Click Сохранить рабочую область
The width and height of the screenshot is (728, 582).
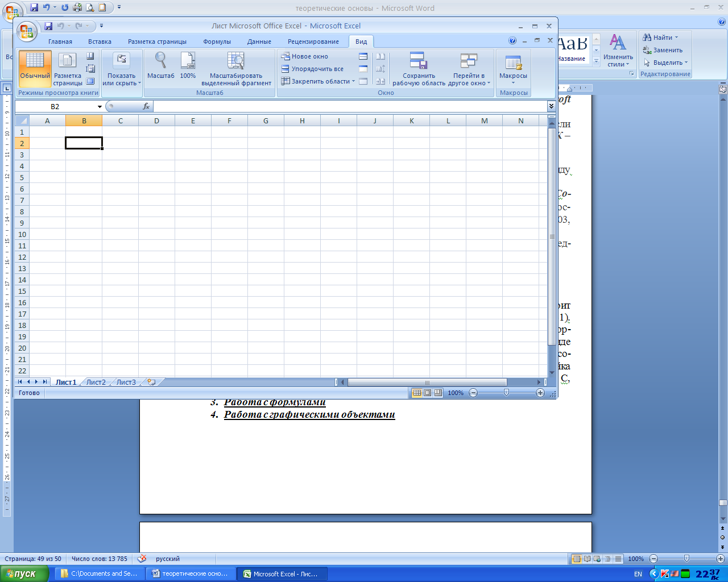click(x=419, y=68)
